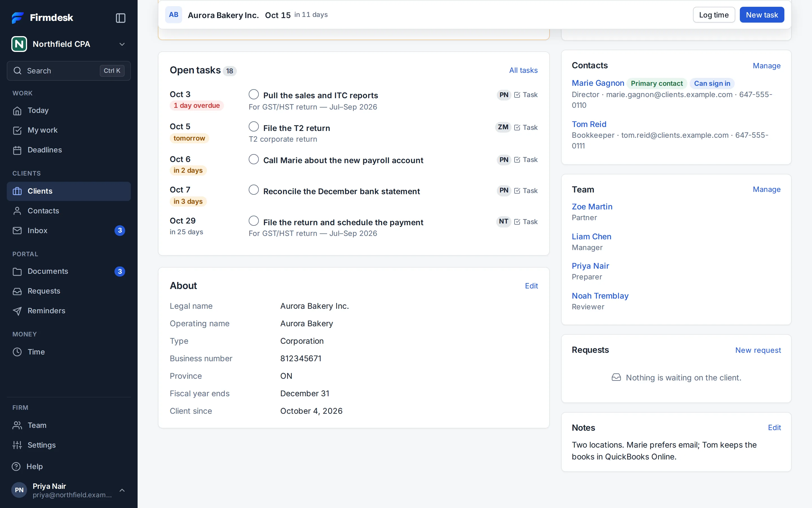
Task: Expand the Priya Nair user menu chevron
Action: (x=122, y=490)
